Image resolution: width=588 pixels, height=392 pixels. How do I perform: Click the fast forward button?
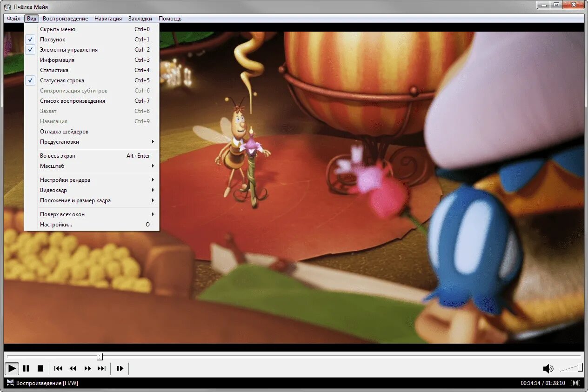coord(87,368)
